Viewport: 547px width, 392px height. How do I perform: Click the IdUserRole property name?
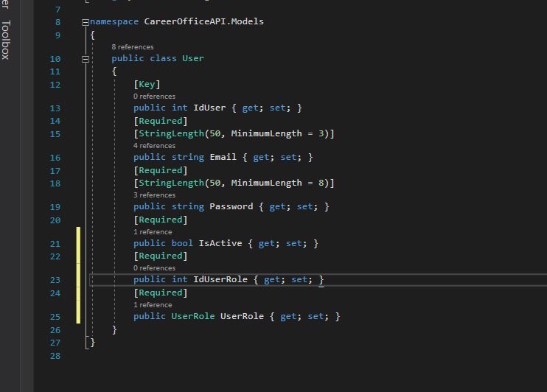(x=220, y=280)
